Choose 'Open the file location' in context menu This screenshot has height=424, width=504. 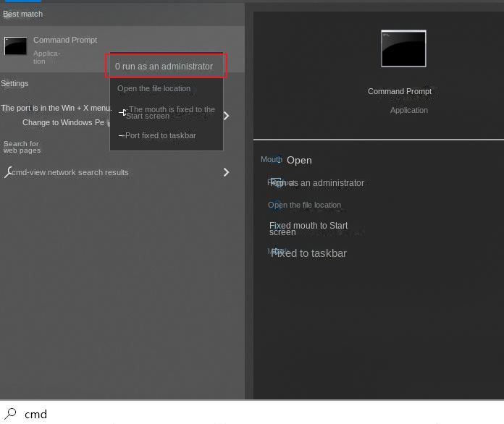[x=154, y=88]
